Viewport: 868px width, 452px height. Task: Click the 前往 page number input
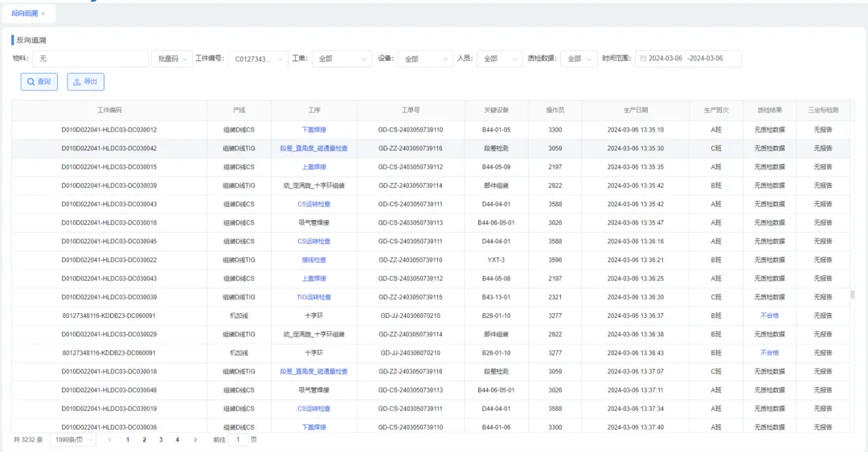coord(238,440)
